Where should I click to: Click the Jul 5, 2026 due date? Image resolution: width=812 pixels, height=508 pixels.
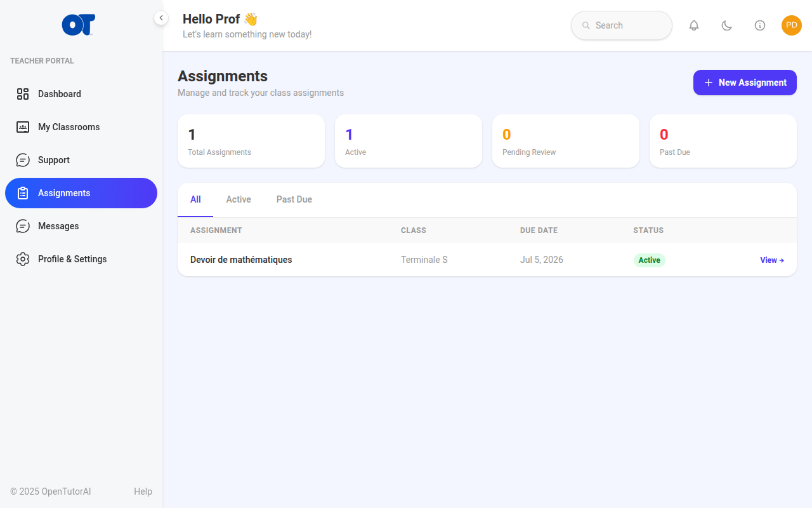542,260
